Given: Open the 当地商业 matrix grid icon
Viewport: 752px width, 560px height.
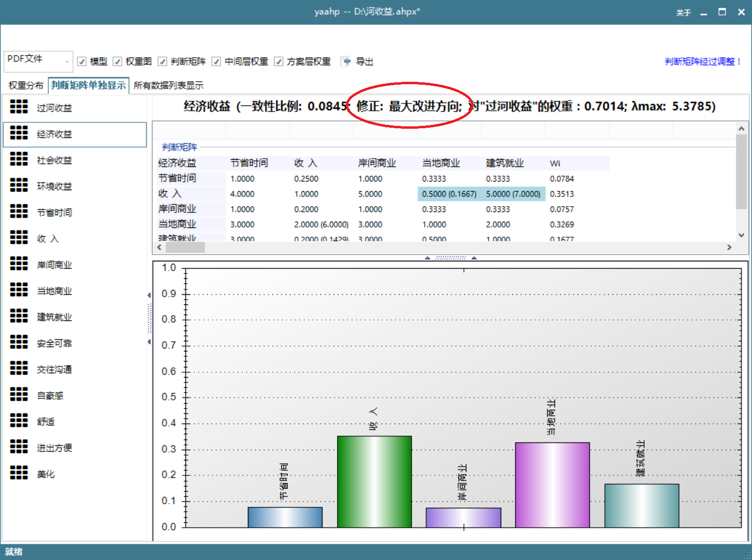Looking at the screenshot, I should 19,290.
